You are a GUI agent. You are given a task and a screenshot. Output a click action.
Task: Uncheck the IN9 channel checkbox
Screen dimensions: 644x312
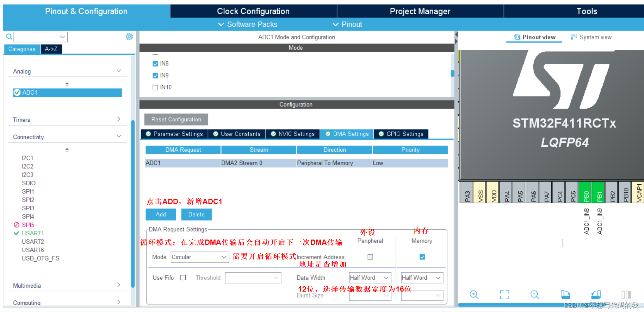tap(155, 76)
